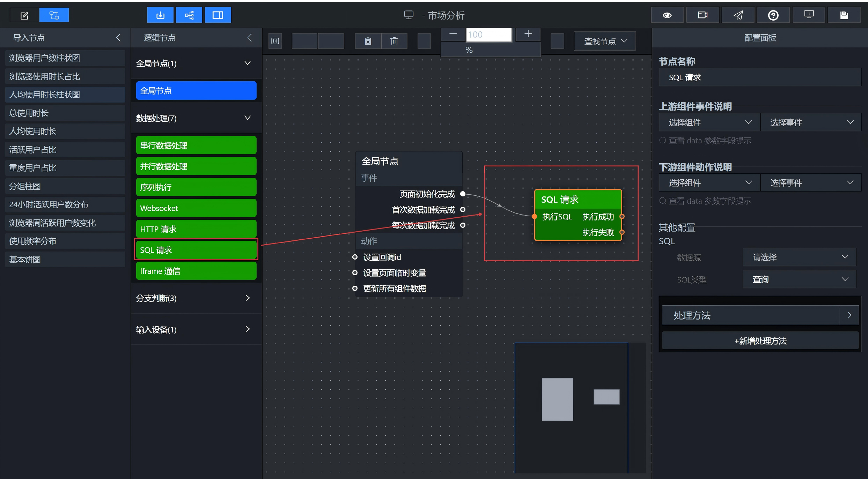Click upstream 查看 data 参数字段提示 link
This screenshot has height=479, width=868.
tap(705, 141)
